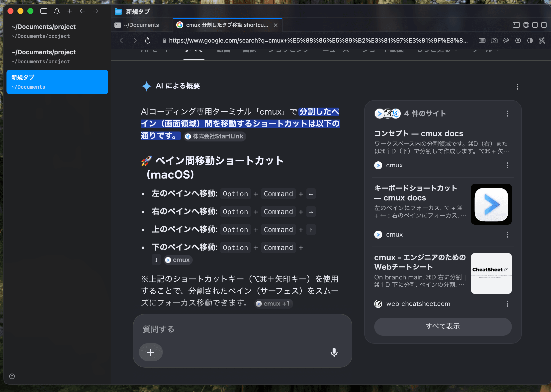Open menu for コンセプト cmux source

coord(507,165)
